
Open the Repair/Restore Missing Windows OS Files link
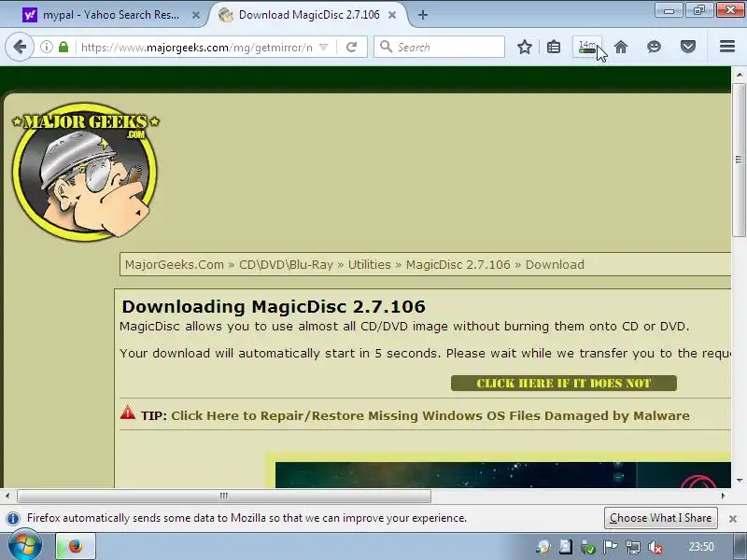(x=430, y=415)
